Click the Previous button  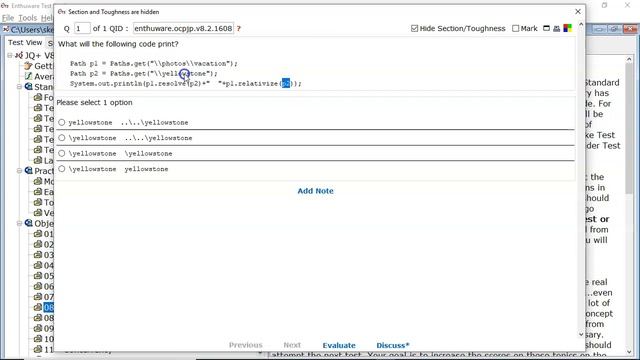246,345
